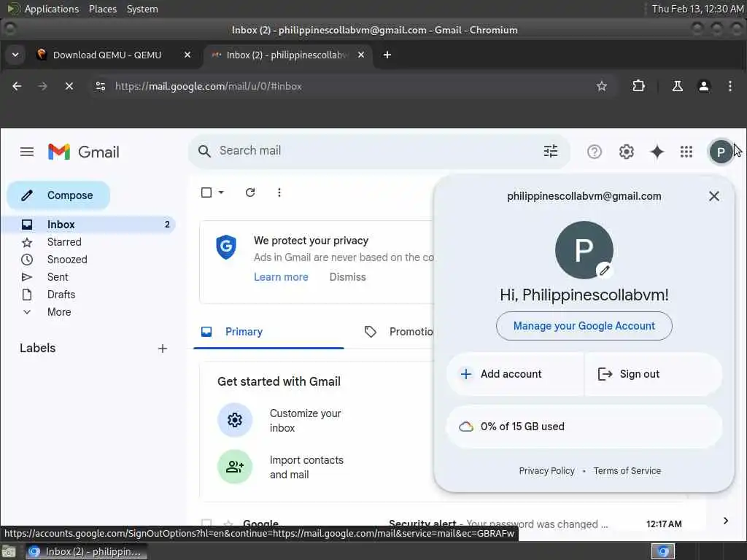Screen dimensions: 747x560
Task: Open the Applications menu
Action: pyautogui.click(x=43, y=9)
